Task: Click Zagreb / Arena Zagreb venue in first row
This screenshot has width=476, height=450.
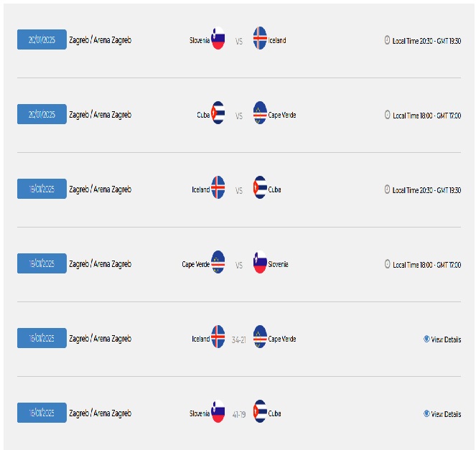Action: point(101,40)
